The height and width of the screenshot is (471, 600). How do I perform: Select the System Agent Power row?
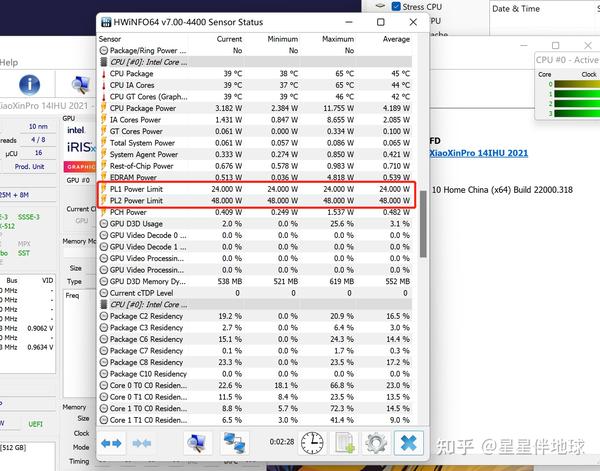click(255, 154)
